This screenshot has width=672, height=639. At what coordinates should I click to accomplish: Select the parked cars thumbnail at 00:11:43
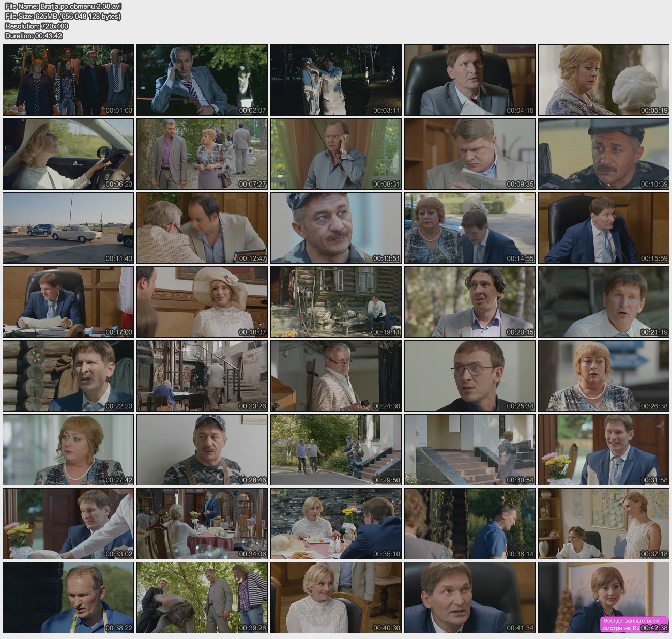coord(68,228)
